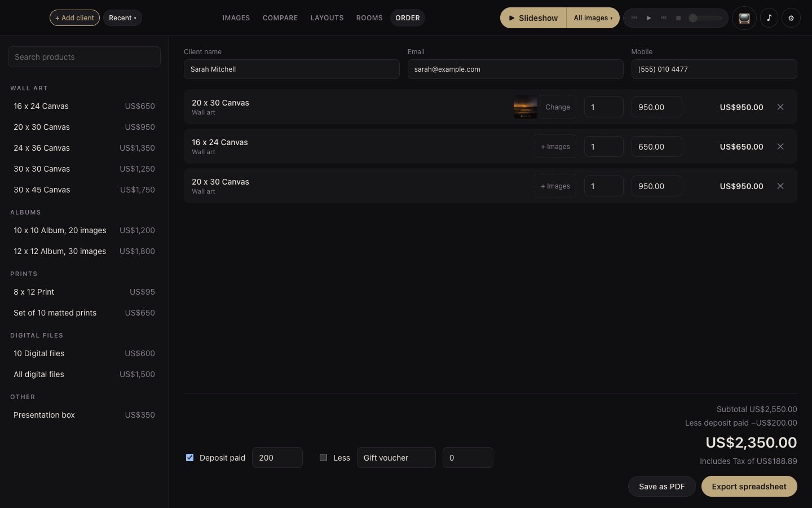Toggle the Deposit paid checkbox
The width and height of the screenshot is (812, 508).
[x=190, y=458]
